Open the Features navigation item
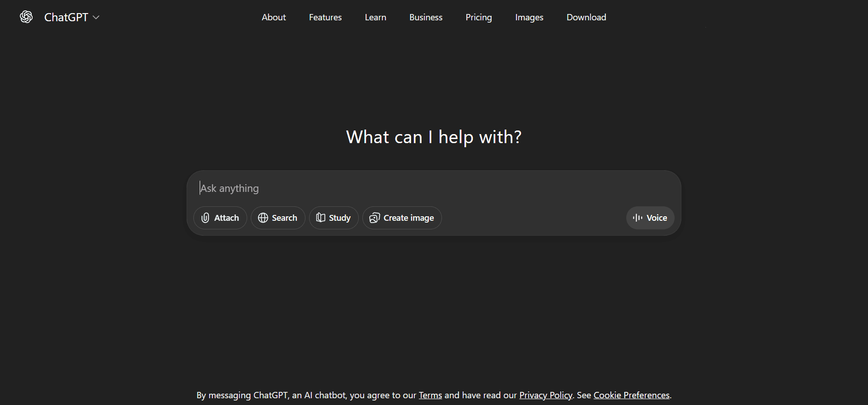This screenshot has height=405, width=868. (x=325, y=17)
